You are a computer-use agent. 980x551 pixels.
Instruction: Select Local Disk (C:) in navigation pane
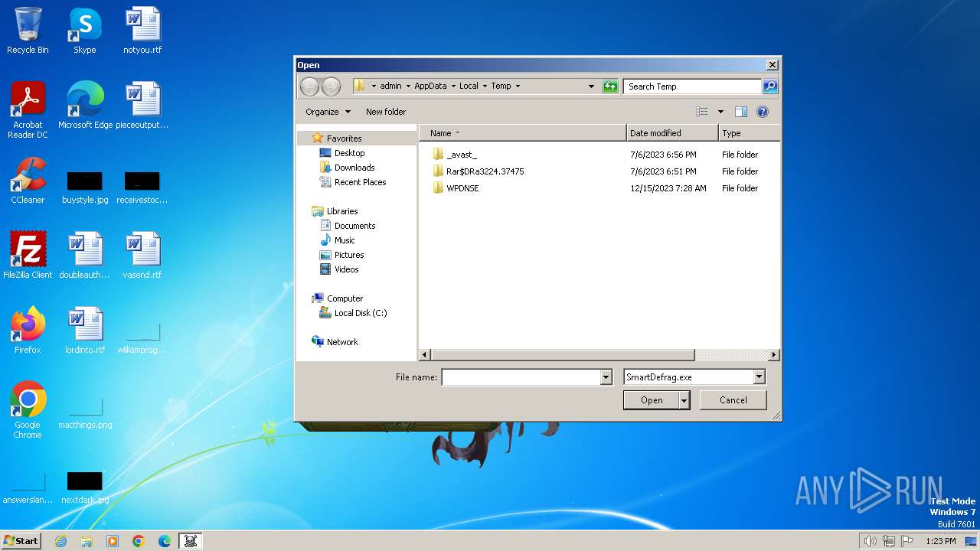361,313
